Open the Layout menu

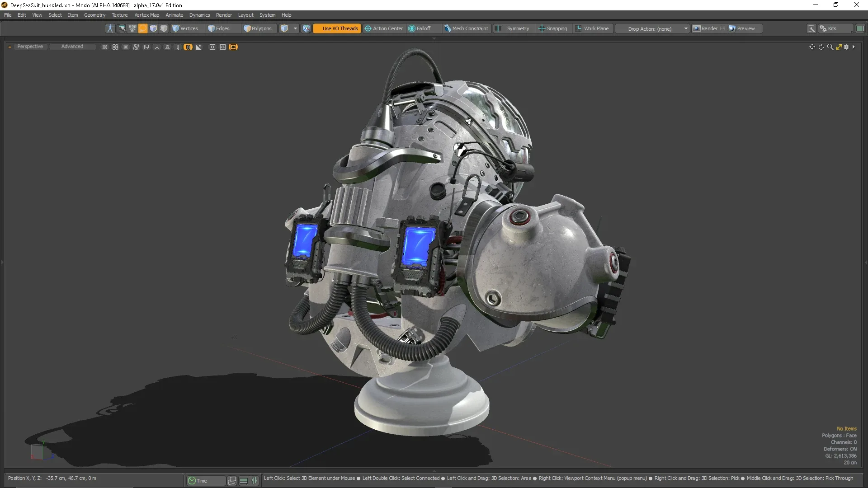(x=245, y=15)
